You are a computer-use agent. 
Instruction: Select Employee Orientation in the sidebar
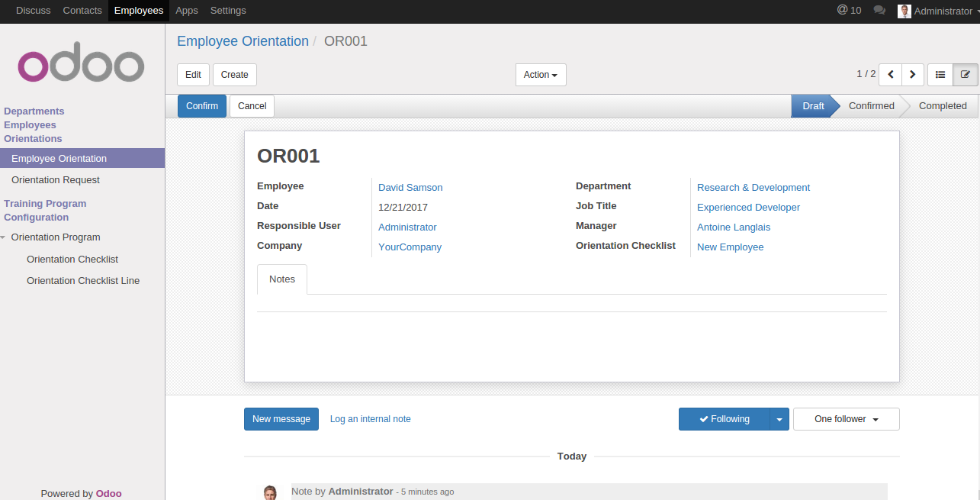(82, 159)
